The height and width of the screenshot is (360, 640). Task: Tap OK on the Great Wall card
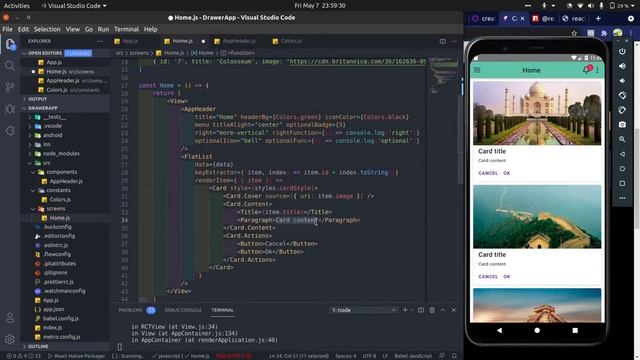507,277
